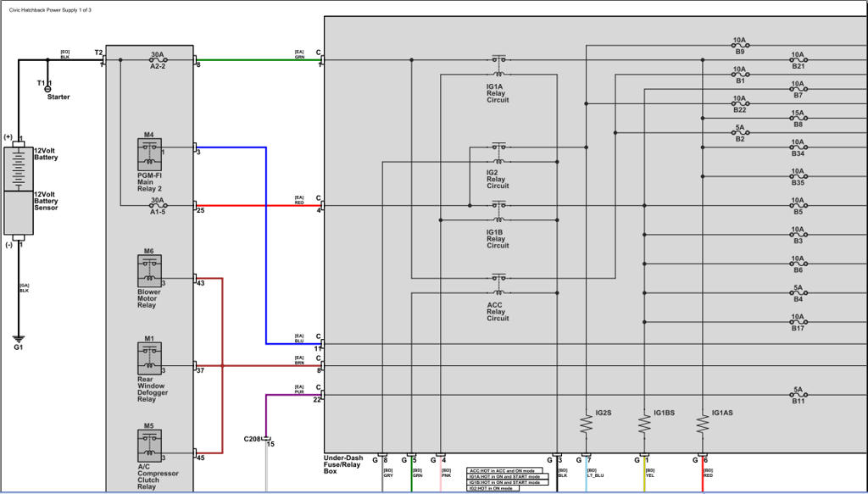Click the blue wire from relay M4

[x=266, y=246]
